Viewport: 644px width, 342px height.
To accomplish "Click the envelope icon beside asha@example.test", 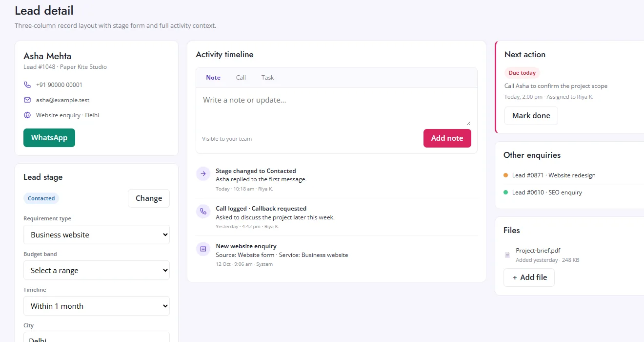I will [27, 100].
